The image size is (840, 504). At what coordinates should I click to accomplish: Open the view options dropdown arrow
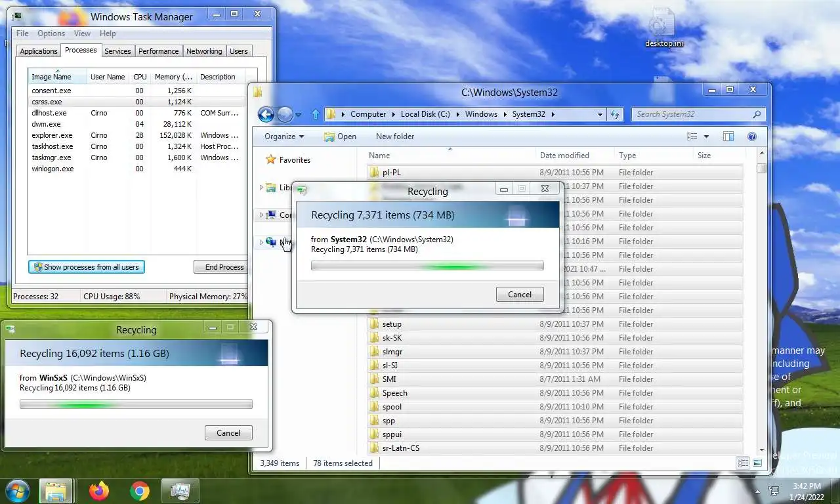pyautogui.click(x=706, y=136)
